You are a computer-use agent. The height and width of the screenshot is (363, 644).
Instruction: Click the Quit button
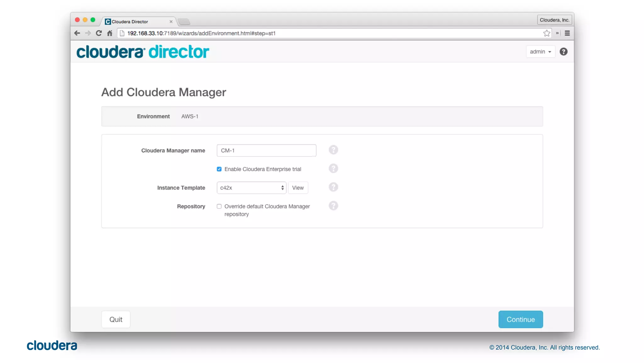tap(116, 319)
